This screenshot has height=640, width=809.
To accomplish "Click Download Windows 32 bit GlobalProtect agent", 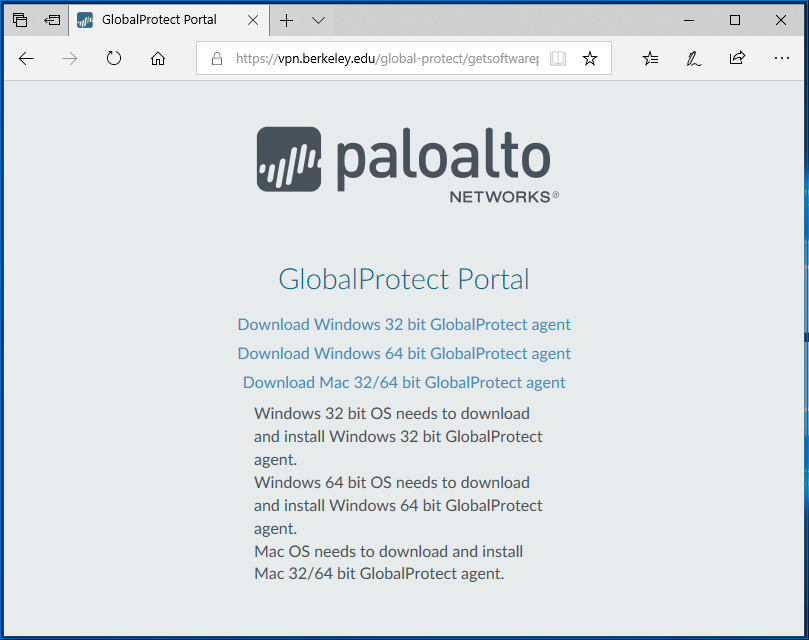I will click(404, 325).
